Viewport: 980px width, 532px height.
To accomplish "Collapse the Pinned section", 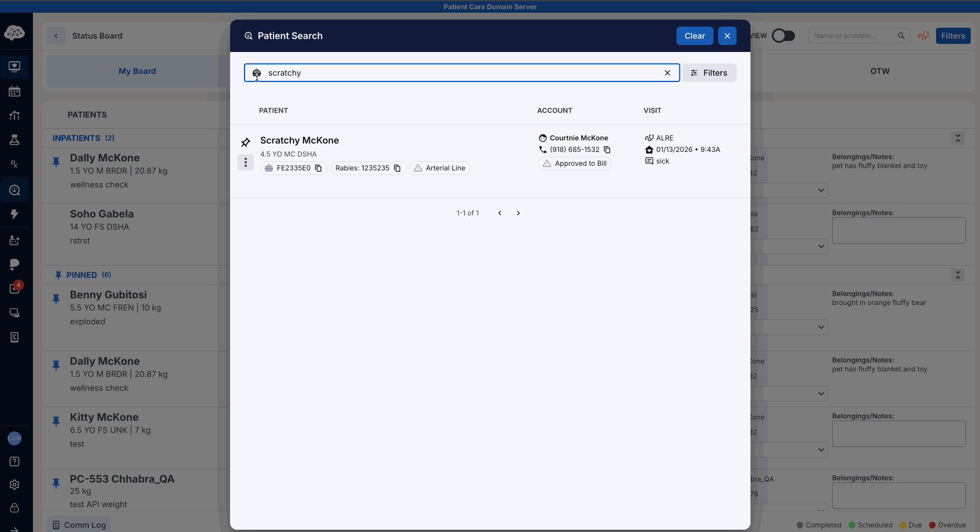I will pos(957,275).
